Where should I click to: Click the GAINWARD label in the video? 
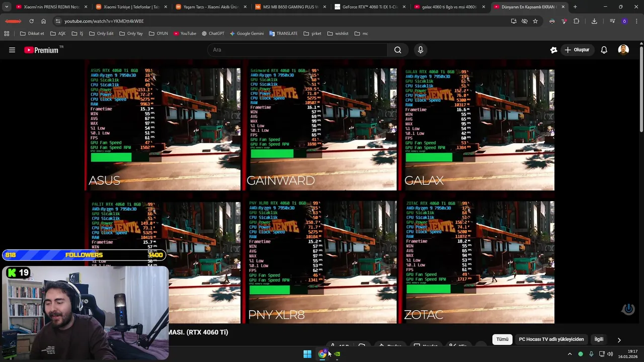click(x=281, y=180)
